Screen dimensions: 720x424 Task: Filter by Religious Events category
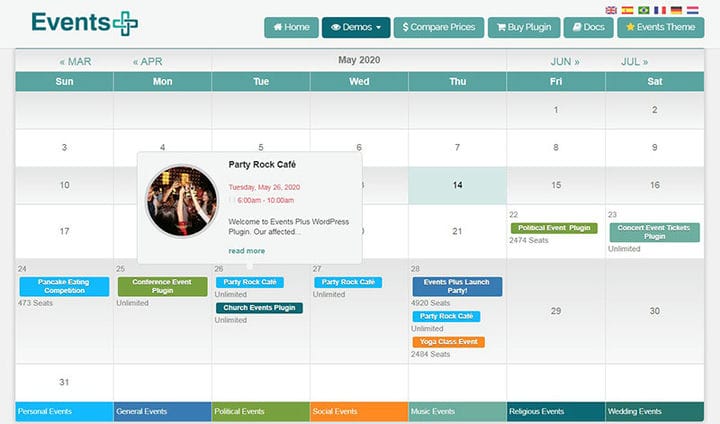tap(556, 412)
